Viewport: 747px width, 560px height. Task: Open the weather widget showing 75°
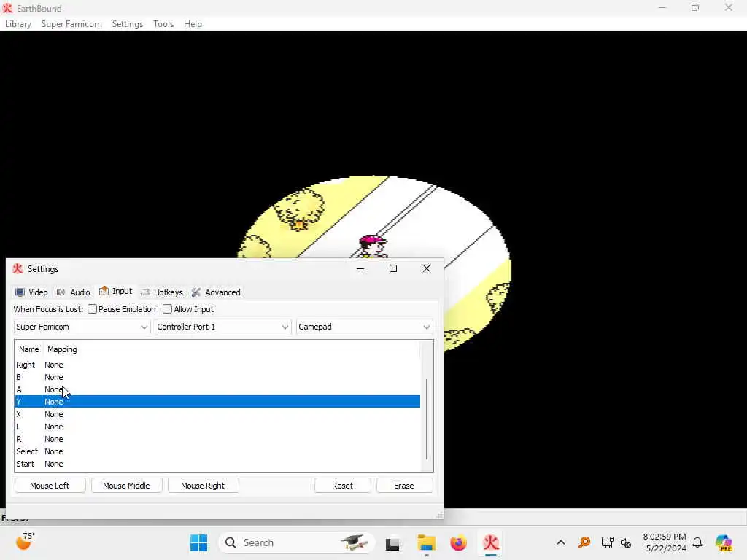pos(26,542)
